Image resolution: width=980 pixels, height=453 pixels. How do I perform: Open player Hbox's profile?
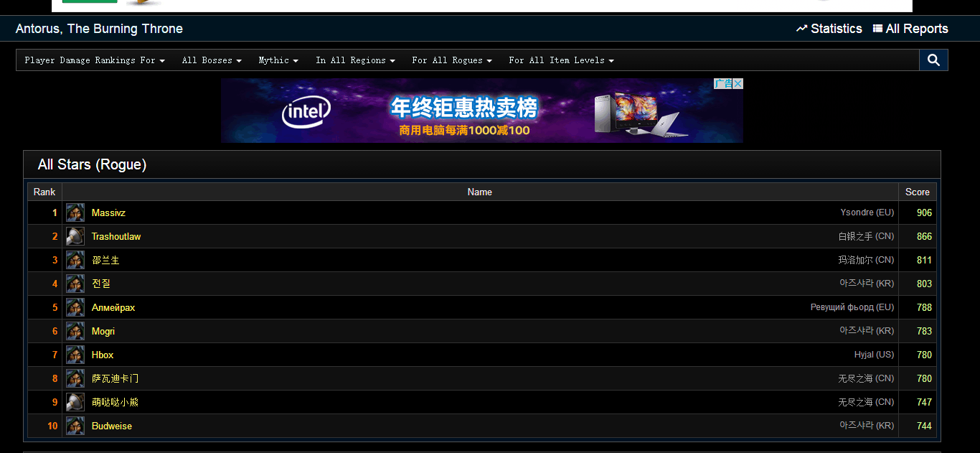point(103,355)
